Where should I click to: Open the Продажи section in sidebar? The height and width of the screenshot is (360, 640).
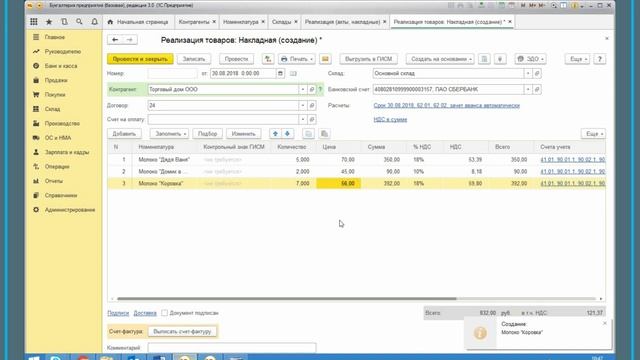(x=56, y=80)
